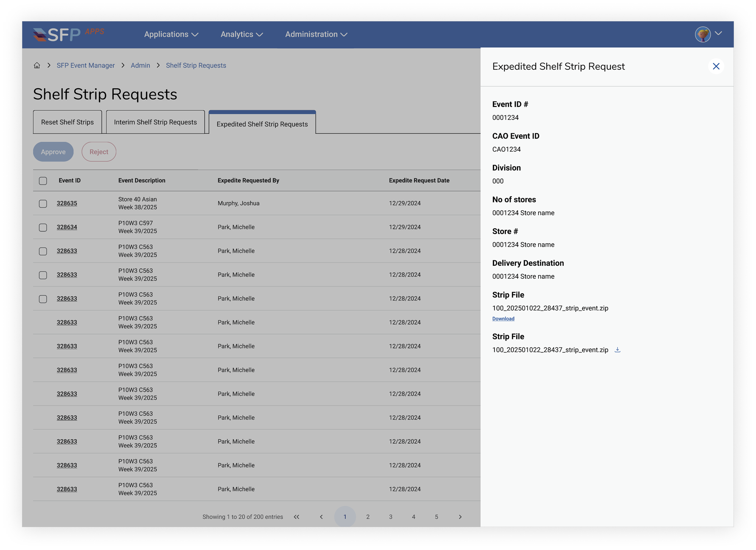756x550 pixels.
Task: Click the SFP Apps logo
Action: click(x=68, y=34)
